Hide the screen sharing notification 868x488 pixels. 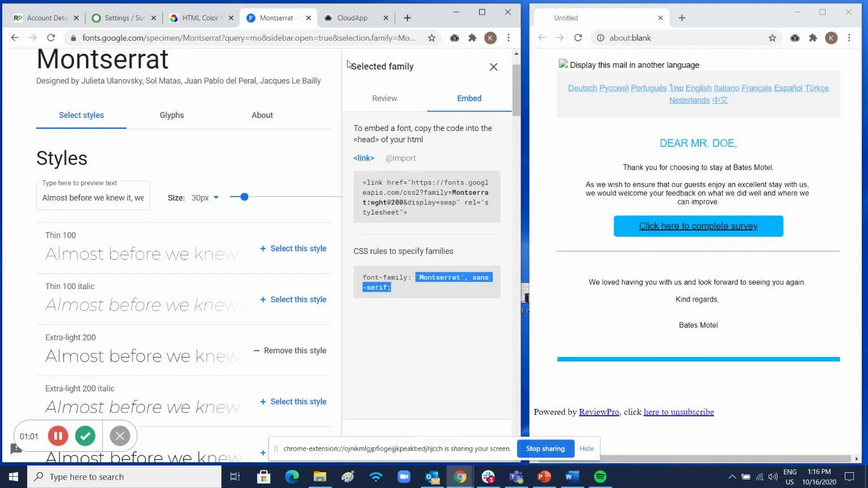587,448
